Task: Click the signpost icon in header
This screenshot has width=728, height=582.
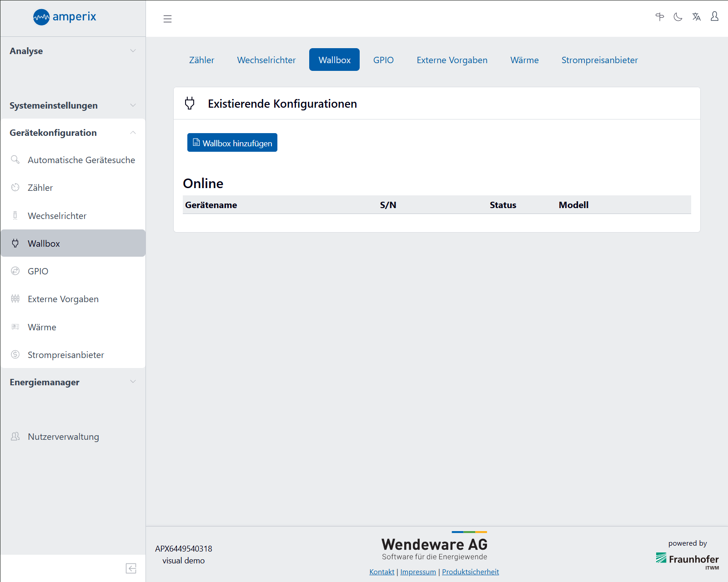Action: tap(660, 17)
